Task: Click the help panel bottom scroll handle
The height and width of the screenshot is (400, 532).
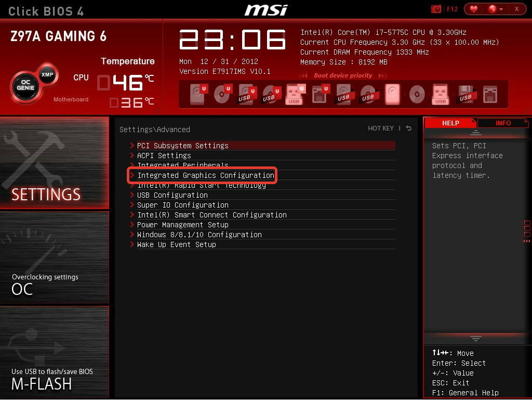Action: (476, 338)
